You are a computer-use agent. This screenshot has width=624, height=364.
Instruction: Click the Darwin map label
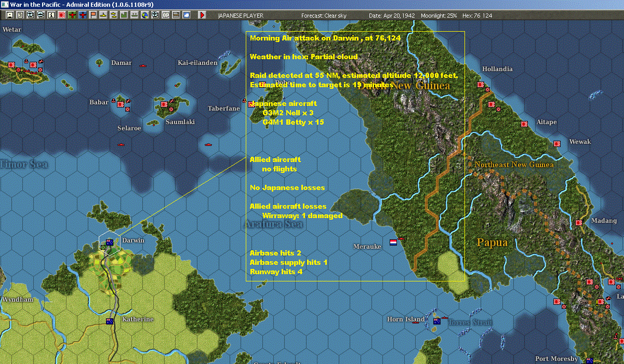[x=132, y=240]
